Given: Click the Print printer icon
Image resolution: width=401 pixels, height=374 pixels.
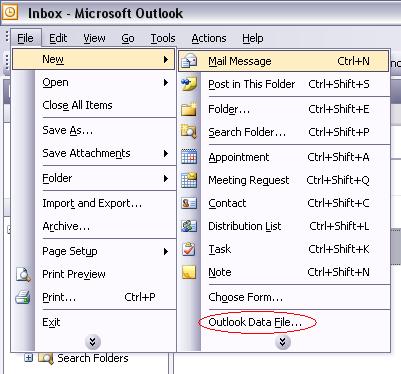Looking at the screenshot, I should 23,297.
